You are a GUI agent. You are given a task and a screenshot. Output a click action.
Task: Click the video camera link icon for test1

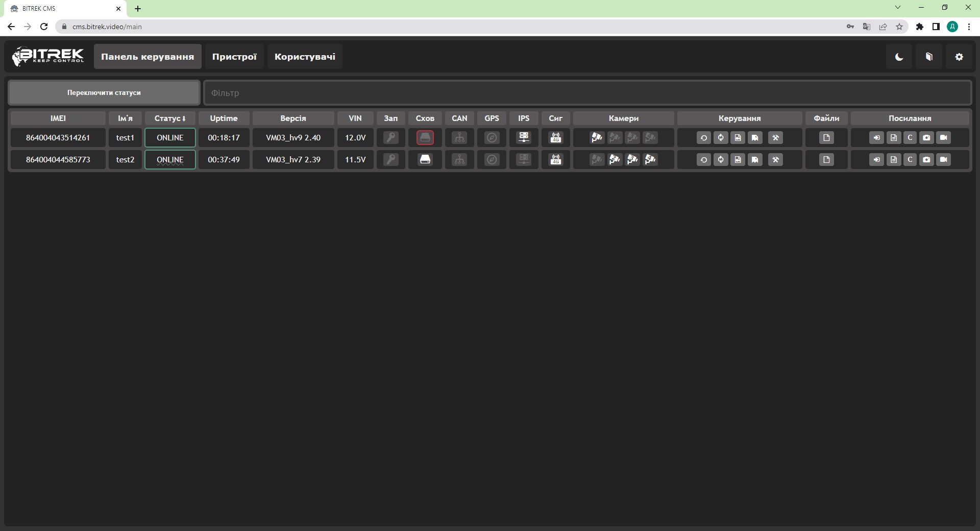[943, 138]
